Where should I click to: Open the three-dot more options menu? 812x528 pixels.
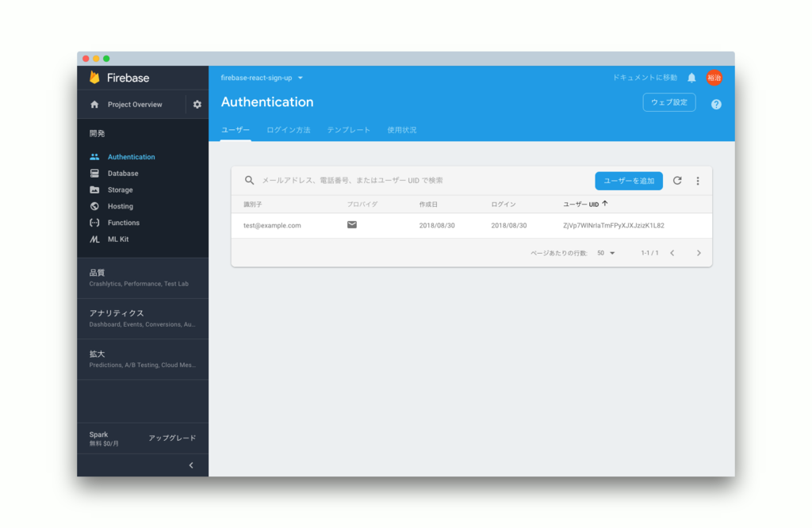pyautogui.click(x=698, y=181)
